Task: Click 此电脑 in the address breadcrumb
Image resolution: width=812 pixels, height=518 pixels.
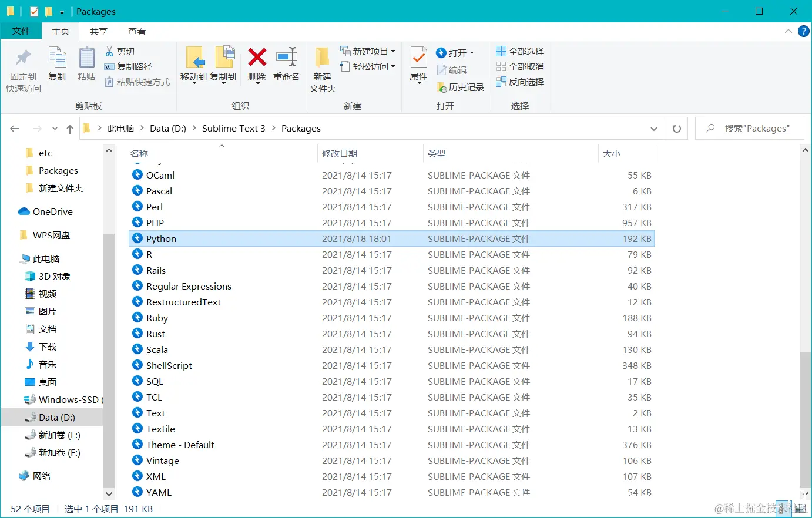Action: point(120,128)
